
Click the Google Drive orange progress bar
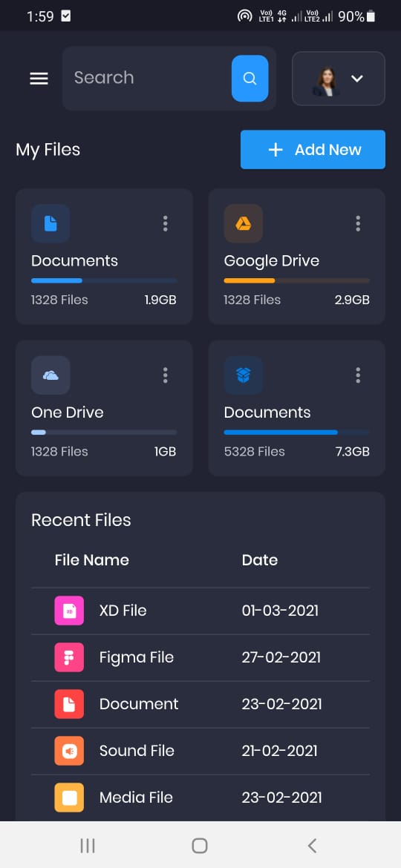coord(297,280)
